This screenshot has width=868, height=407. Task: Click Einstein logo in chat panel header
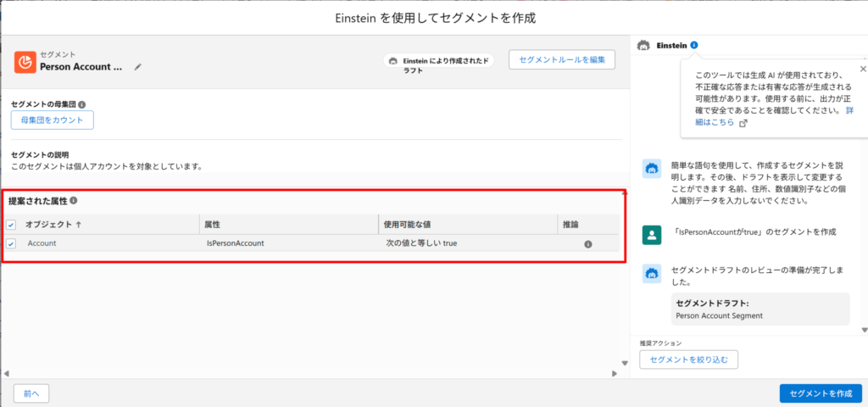643,45
